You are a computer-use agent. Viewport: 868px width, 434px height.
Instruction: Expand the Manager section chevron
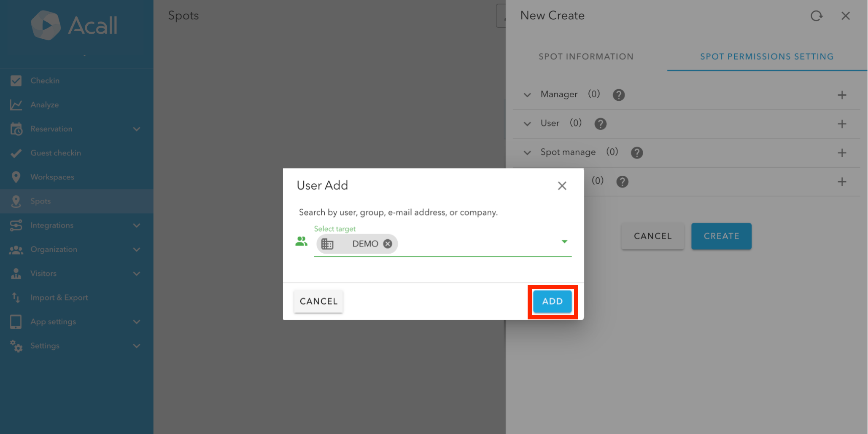tap(527, 95)
